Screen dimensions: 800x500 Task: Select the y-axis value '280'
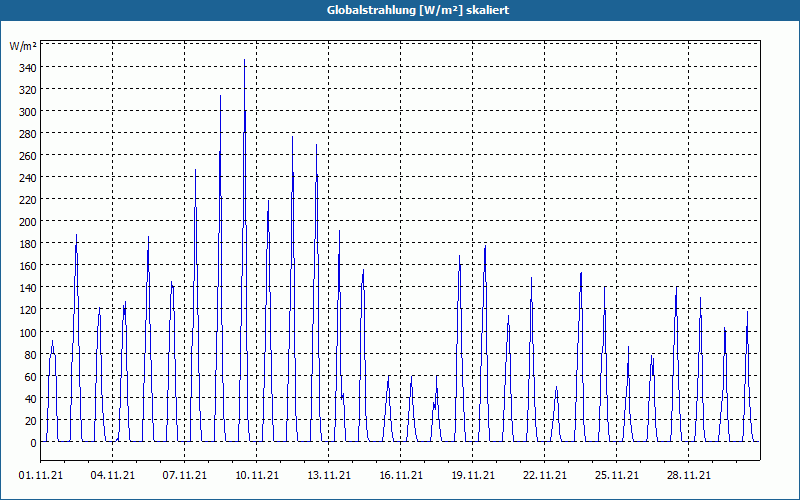(28, 134)
